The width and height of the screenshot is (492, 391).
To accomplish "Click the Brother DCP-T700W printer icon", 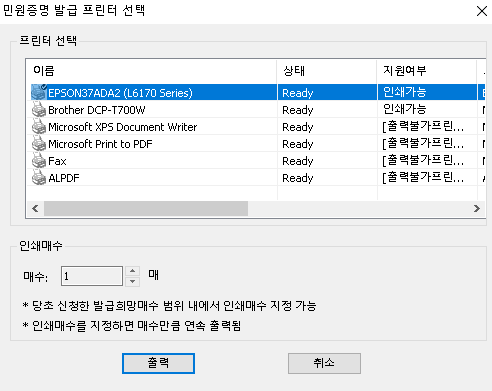I will pos(39,109).
